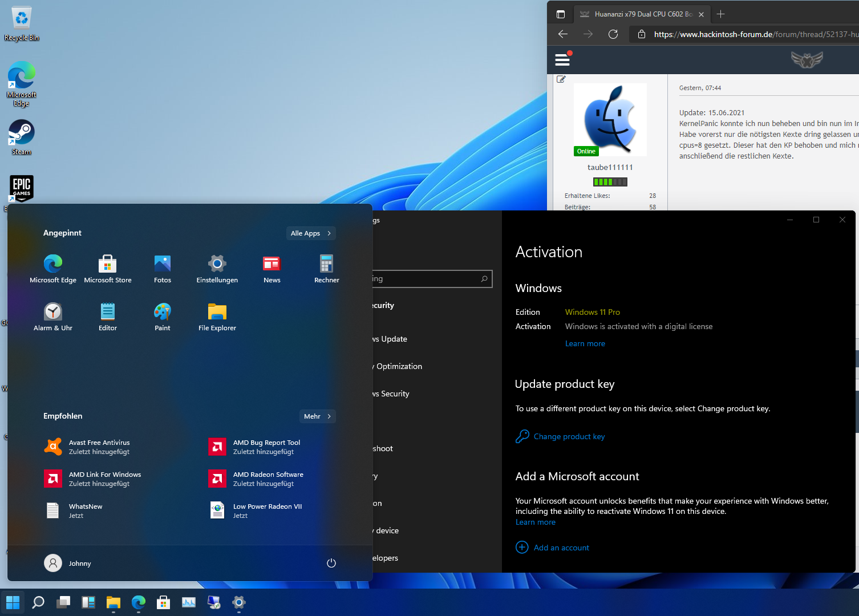
Task: Open the forum hamburger menu
Action: pyautogui.click(x=562, y=59)
